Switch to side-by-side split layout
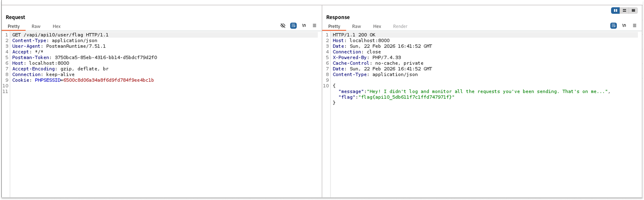This screenshot has width=644, height=200. click(x=615, y=11)
